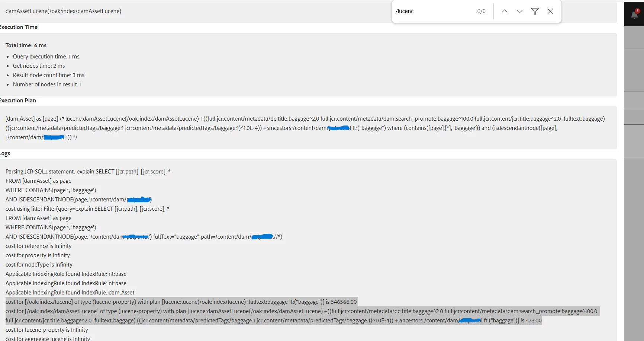Click Applicable IndexingRule found IndexRule: dam:Asset
The height and width of the screenshot is (341, 644).
point(70,293)
